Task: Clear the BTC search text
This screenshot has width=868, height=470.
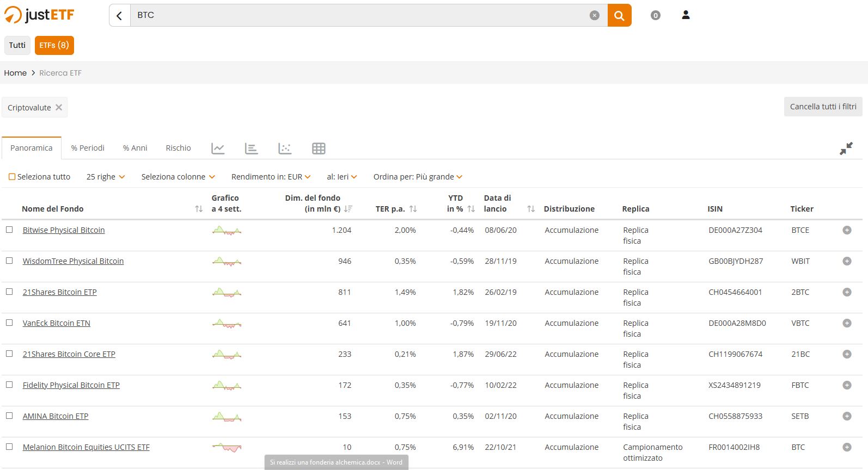Action: point(595,15)
